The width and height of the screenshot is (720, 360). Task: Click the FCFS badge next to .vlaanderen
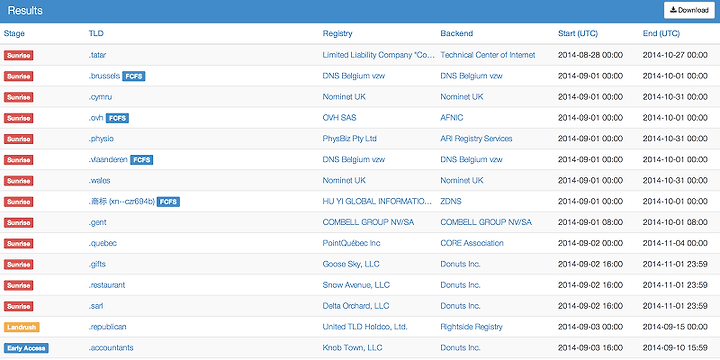pos(141,160)
